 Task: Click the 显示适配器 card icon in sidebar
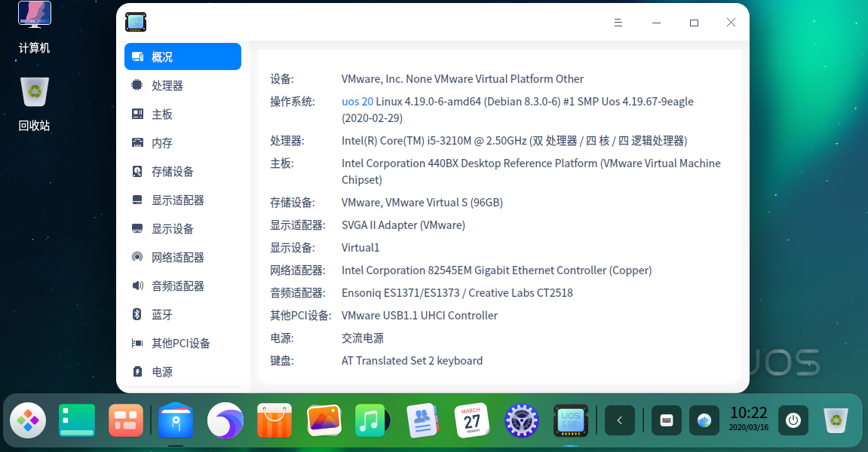coord(137,200)
